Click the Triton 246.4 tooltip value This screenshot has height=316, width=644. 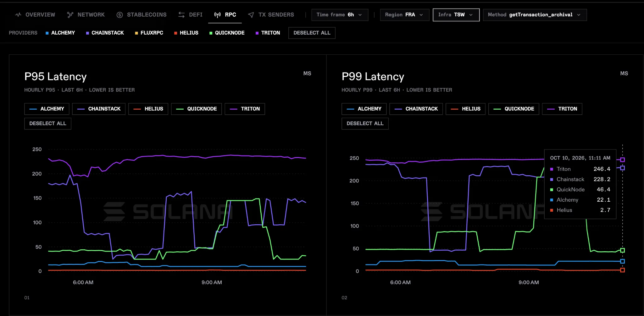click(x=602, y=169)
